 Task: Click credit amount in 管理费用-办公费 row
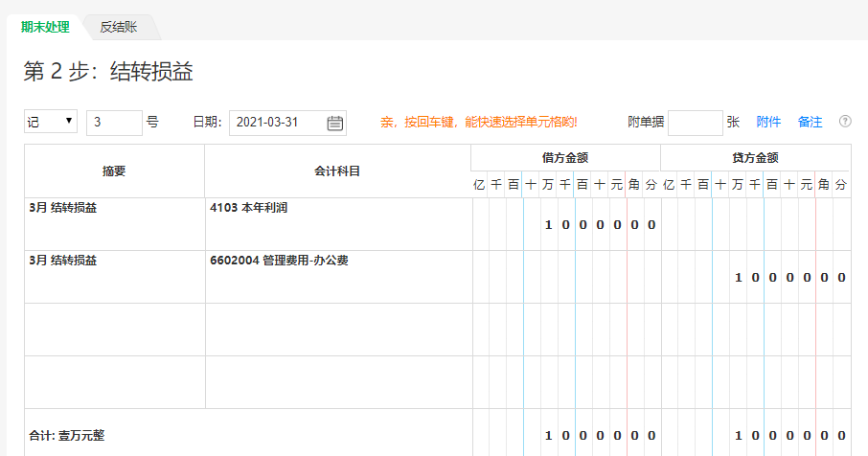[756, 277]
